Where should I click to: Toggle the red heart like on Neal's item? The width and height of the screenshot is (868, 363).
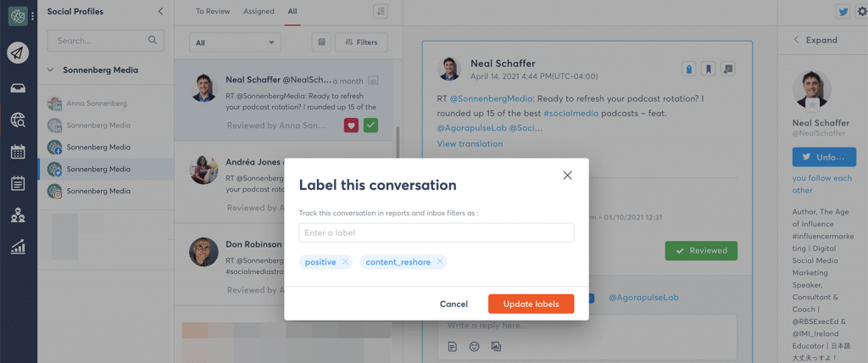(x=351, y=126)
